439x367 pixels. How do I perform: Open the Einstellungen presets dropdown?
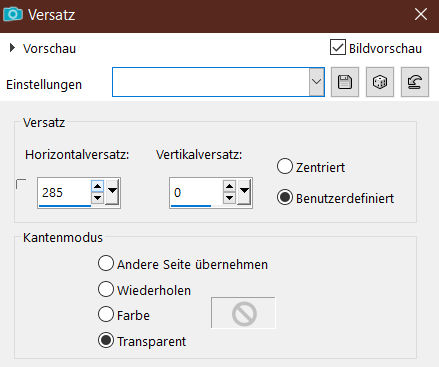316,82
